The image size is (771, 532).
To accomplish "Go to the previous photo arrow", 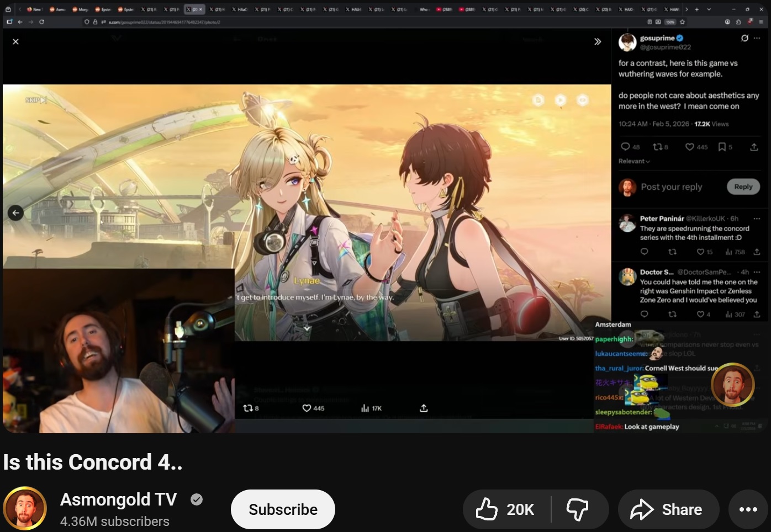I will point(15,212).
